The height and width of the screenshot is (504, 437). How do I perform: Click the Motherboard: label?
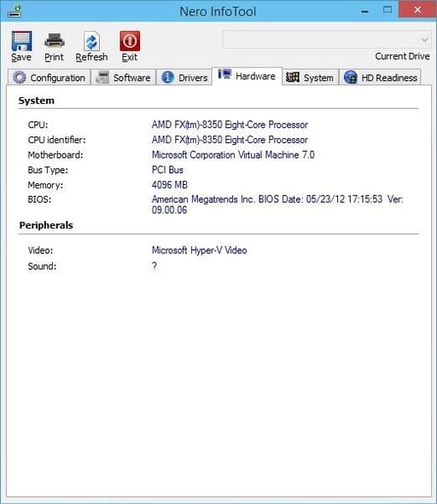tap(55, 155)
